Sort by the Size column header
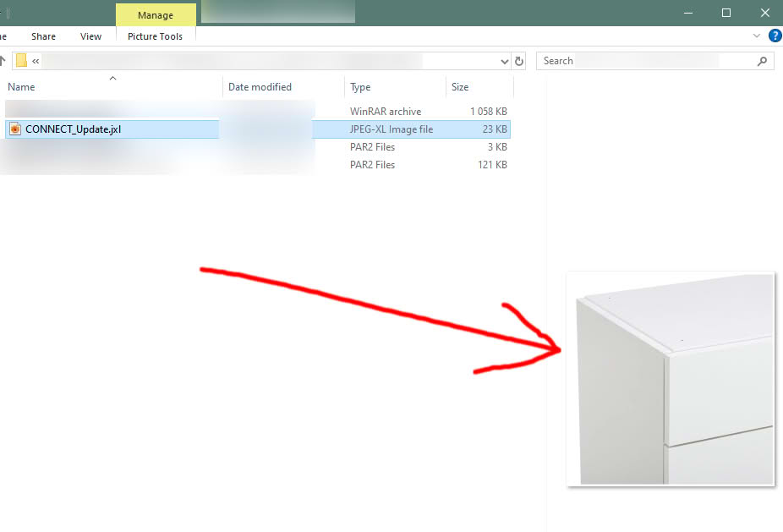The image size is (783, 532). coord(460,87)
